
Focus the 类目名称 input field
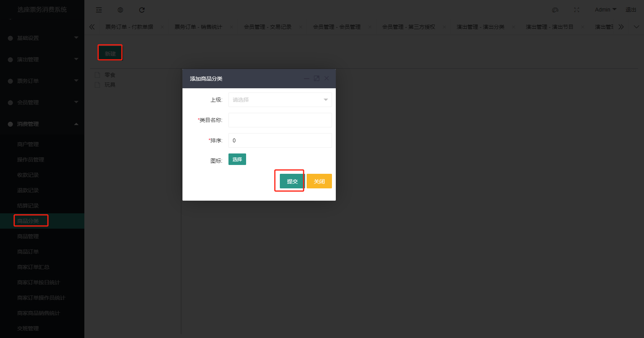280,120
